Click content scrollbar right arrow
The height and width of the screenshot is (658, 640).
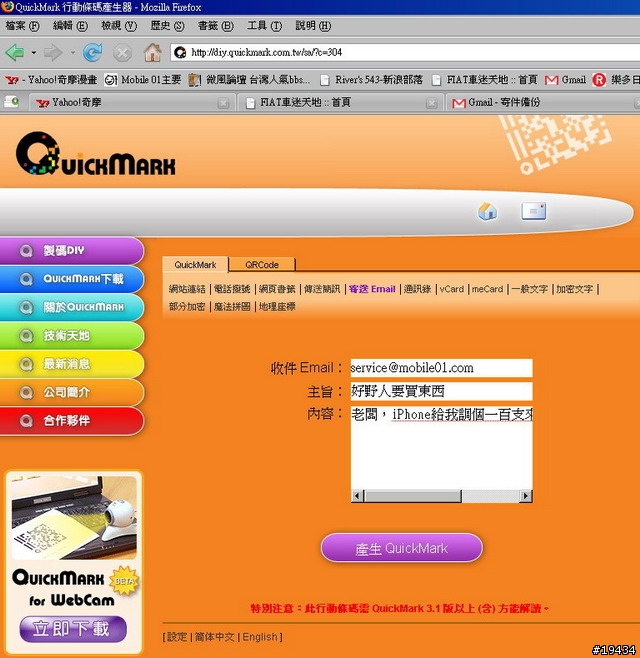(525, 496)
